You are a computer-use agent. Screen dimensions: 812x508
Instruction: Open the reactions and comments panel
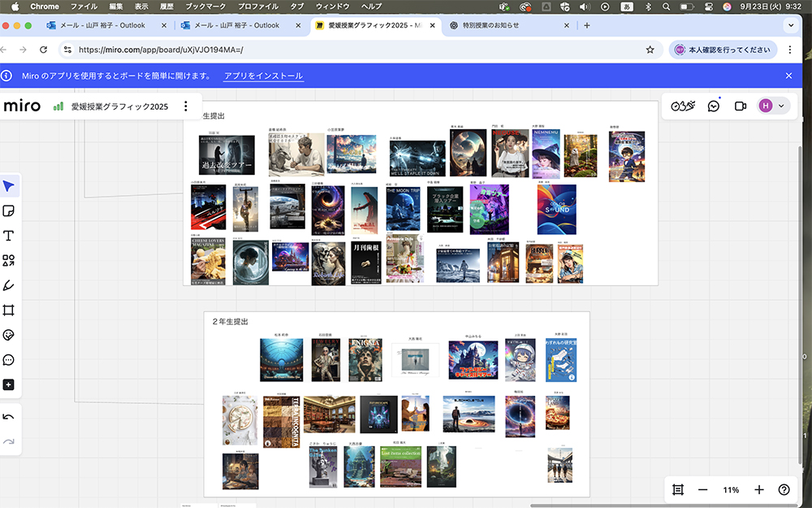[714, 106]
